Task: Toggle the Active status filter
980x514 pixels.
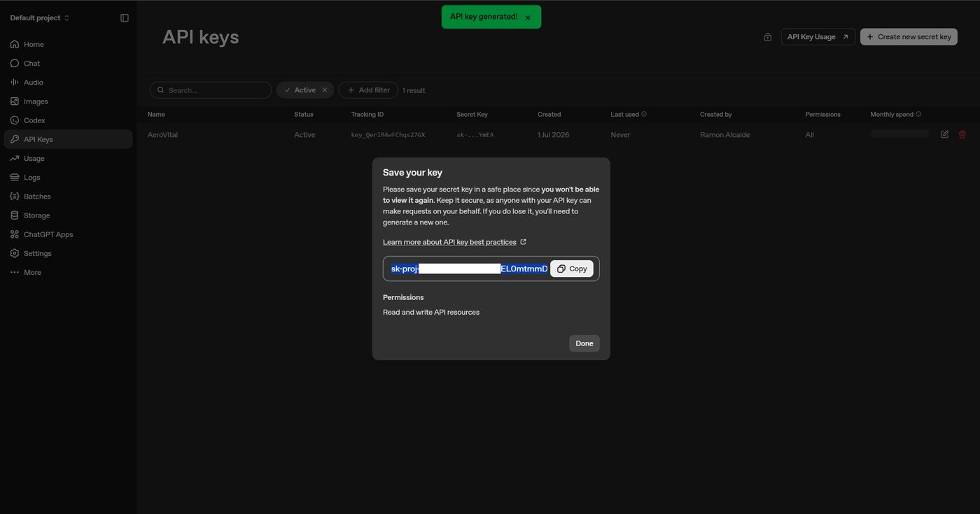Action: click(x=300, y=90)
